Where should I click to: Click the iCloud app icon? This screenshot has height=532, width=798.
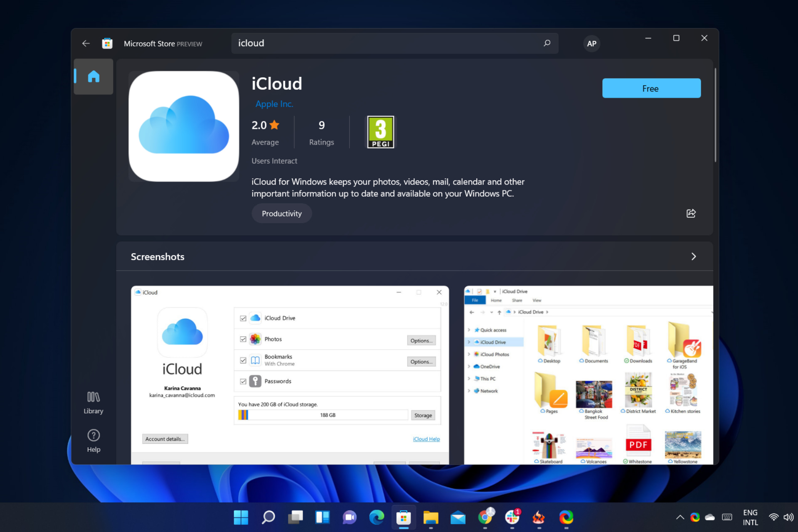coord(183,126)
